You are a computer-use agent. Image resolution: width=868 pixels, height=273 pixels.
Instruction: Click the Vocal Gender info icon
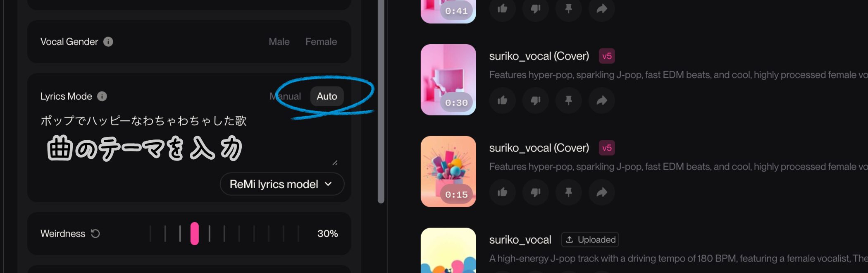(108, 42)
